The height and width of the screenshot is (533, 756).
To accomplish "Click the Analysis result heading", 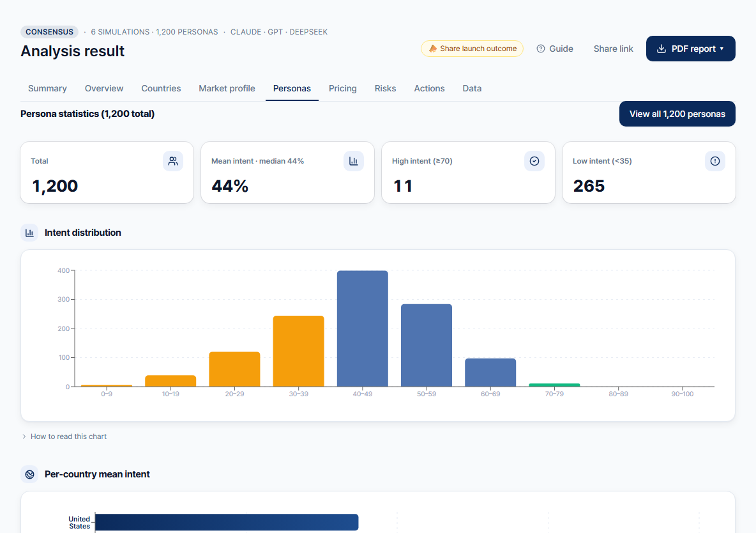I will [x=72, y=51].
